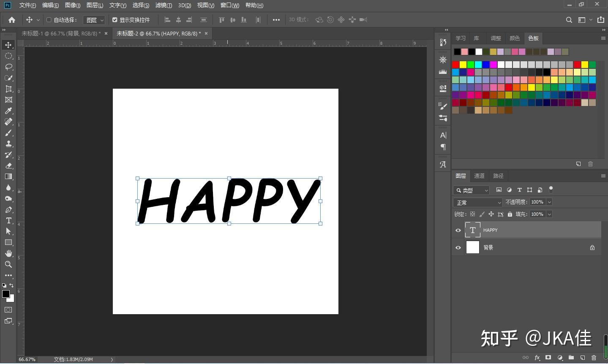Click the search magnifier at top right
The width and height of the screenshot is (608, 364).
[x=569, y=19]
